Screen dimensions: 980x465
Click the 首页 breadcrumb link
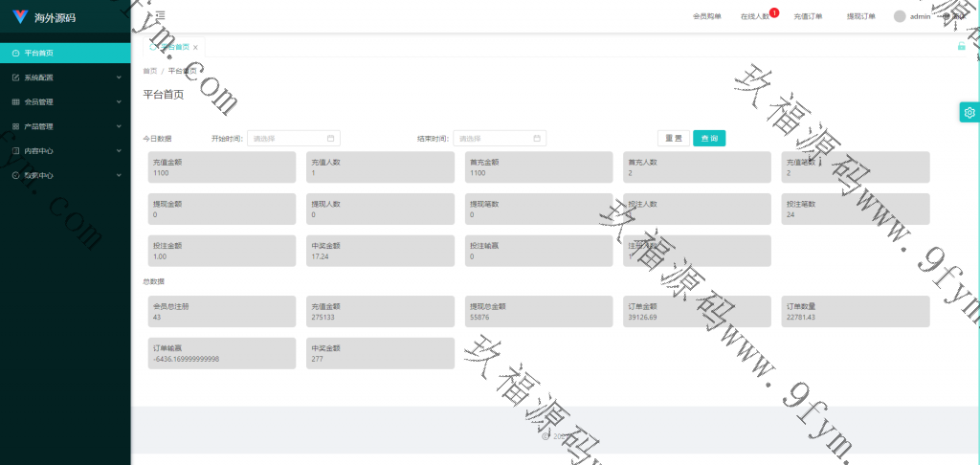[x=149, y=71]
